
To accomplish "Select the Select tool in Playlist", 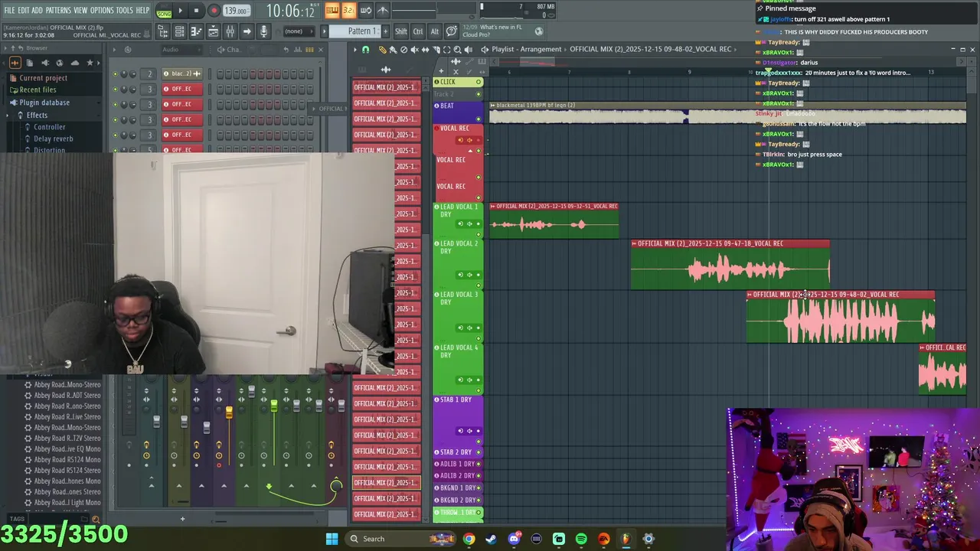I will [x=446, y=50].
